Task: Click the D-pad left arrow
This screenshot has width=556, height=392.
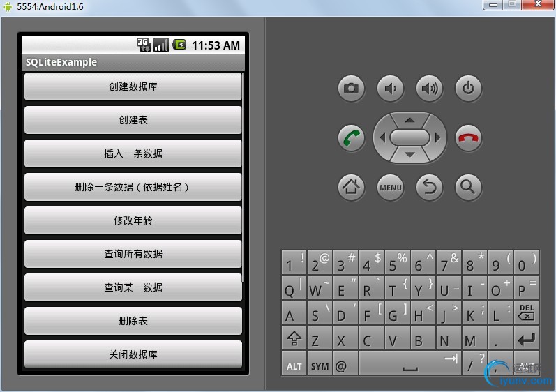Action: point(382,137)
